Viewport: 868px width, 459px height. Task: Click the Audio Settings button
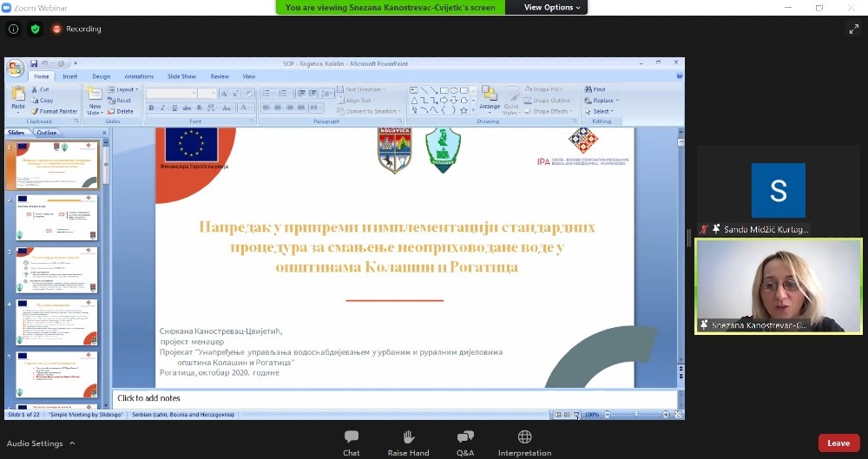[x=35, y=443]
